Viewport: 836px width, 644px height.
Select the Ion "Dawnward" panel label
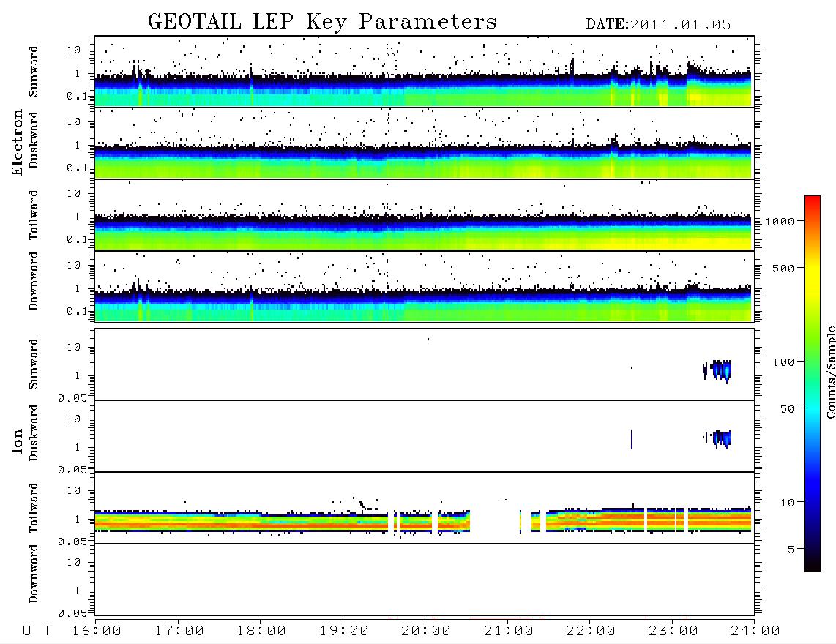coord(34,574)
